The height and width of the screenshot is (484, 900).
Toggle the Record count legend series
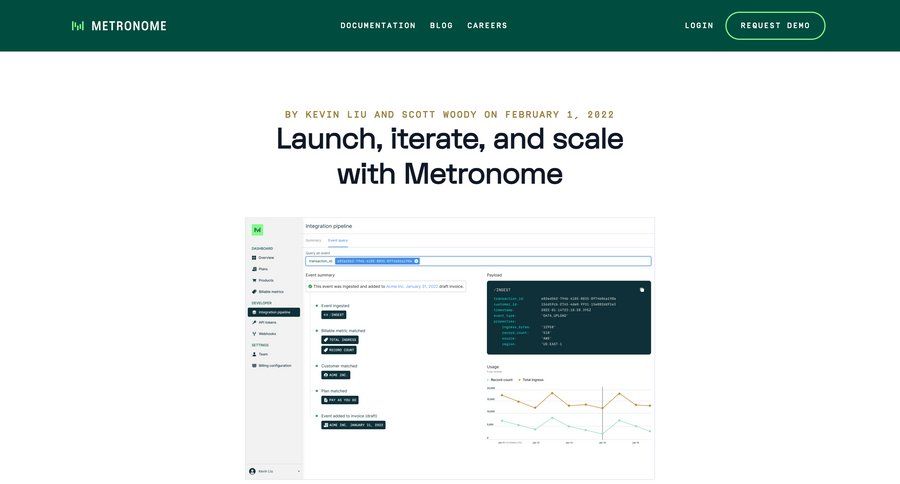tap(502, 381)
